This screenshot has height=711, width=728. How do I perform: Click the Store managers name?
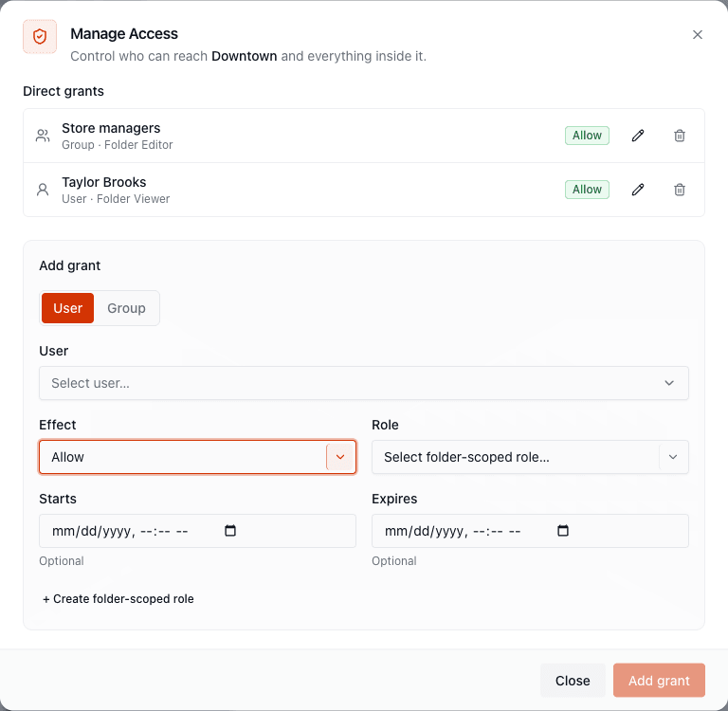click(x=111, y=128)
